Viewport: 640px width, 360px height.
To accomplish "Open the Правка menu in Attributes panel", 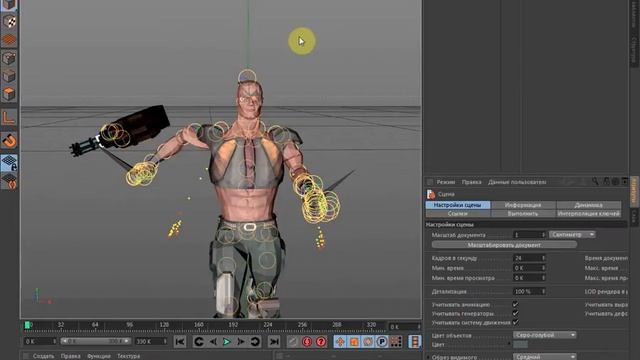I will point(471,182).
